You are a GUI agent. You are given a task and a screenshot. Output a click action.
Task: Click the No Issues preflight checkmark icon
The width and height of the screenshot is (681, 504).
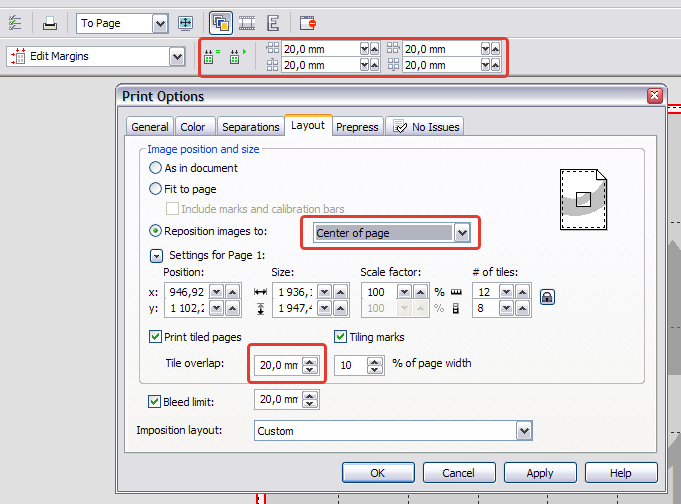click(400, 126)
